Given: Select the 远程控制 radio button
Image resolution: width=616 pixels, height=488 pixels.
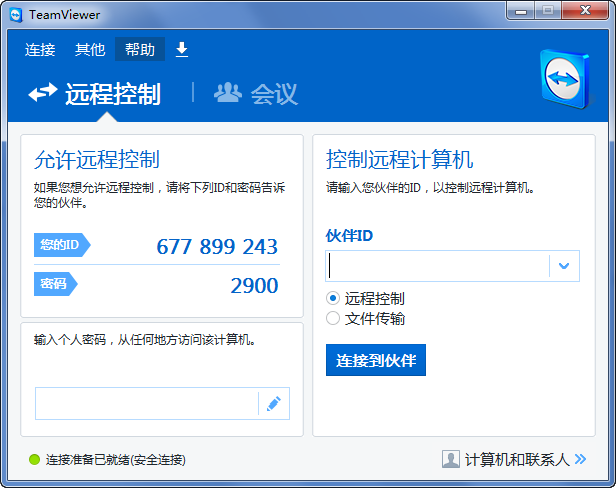Looking at the screenshot, I should pyautogui.click(x=333, y=299).
